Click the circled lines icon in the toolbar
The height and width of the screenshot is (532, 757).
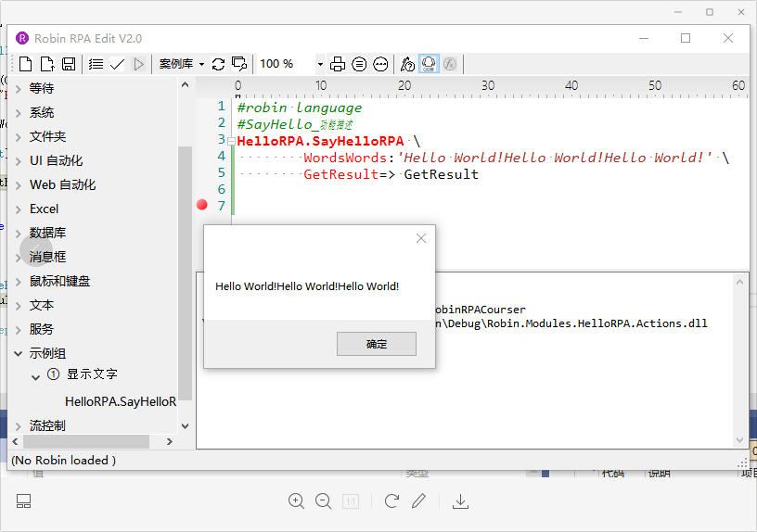pyautogui.click(x=359, y=64)
